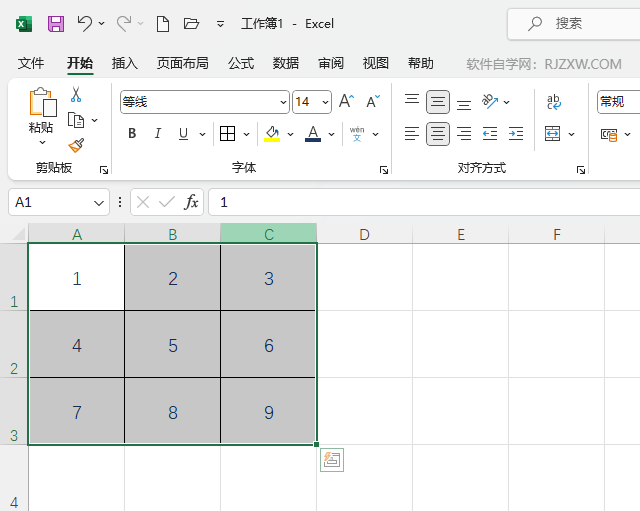Align text left

click(412, 133)
